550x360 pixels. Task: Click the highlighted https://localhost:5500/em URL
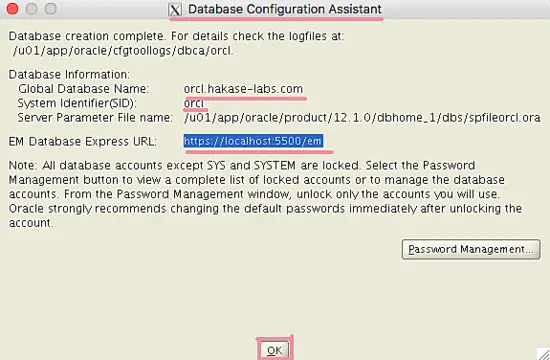(x=253, y=141)
